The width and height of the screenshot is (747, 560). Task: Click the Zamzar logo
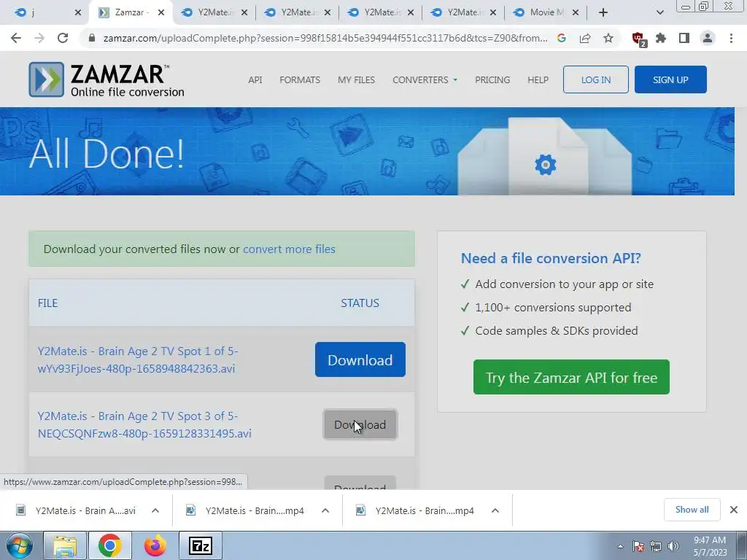pyautogui.click(x=107, y=79)
